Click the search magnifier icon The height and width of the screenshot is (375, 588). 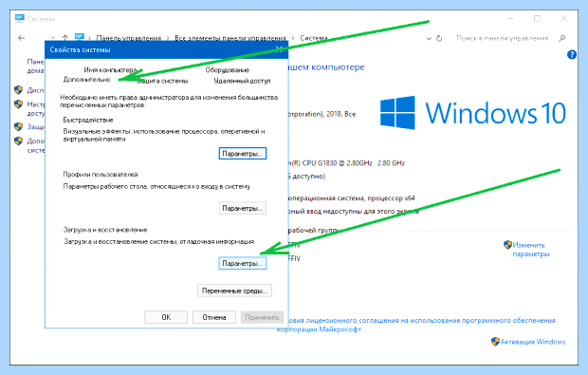(x=561, y=38)
